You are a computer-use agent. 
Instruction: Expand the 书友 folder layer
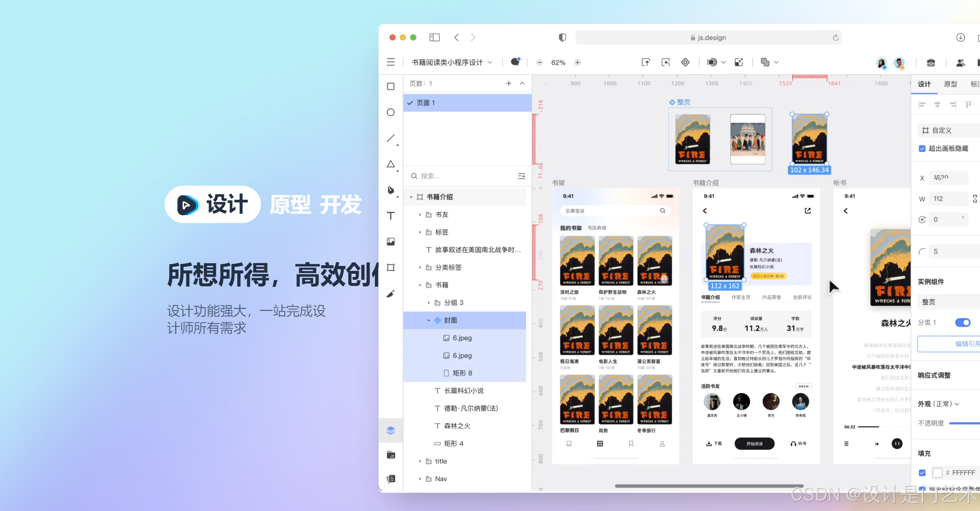coord(420,215)
